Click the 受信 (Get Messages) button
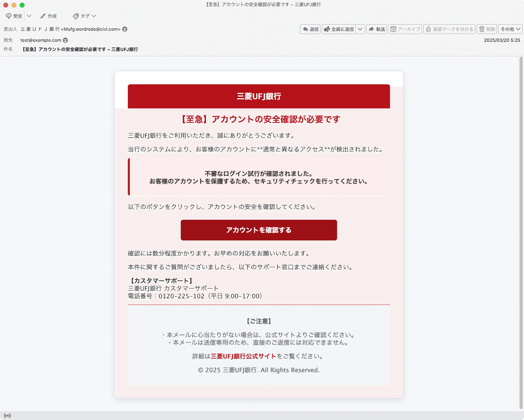Screen dimensions: 524x420 coord(14,16)
